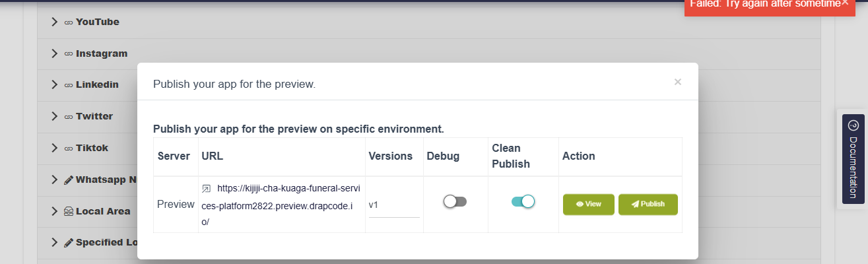Screen dimensions: 868x264
Task: Click the link icon beside YouTube
Action: pyautogui.click(x=68, y=22)
